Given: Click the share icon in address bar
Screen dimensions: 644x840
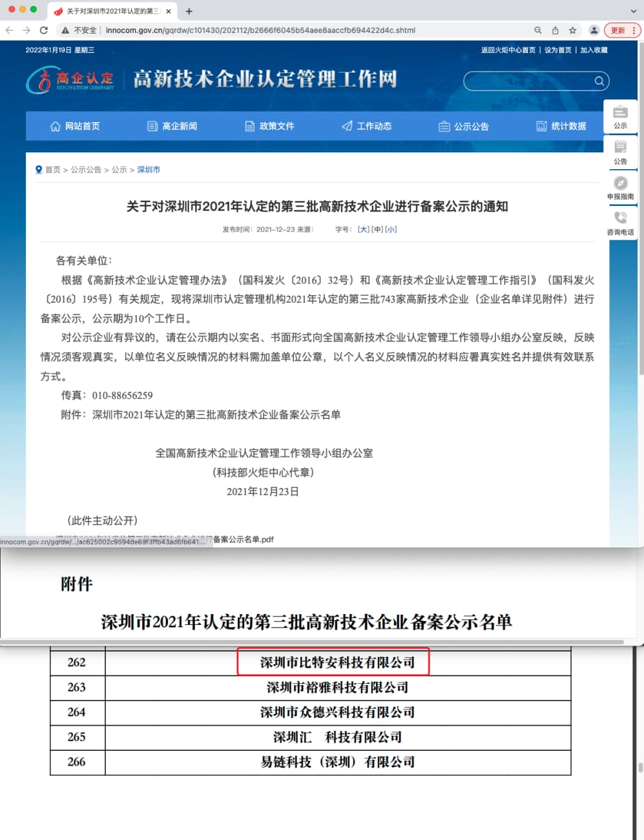Looking at the screenshot, I should pyautogui.click(x=555, y=30).
